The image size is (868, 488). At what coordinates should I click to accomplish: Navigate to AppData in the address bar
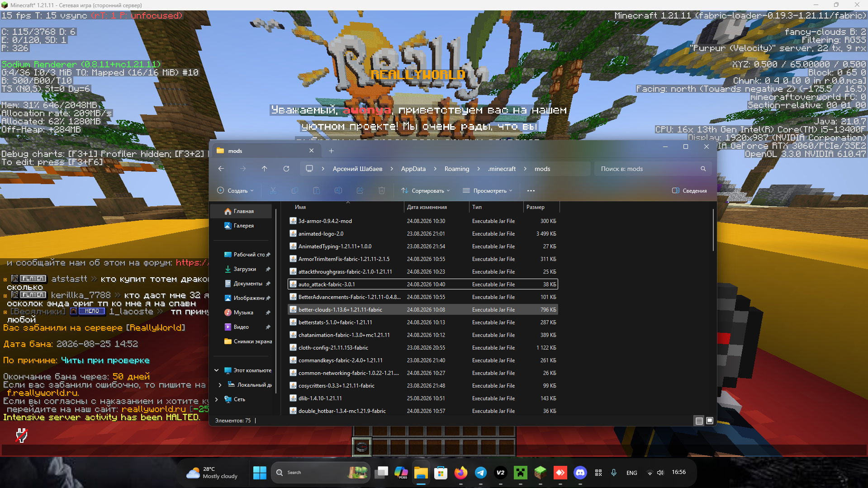click(x=413, y=169)
